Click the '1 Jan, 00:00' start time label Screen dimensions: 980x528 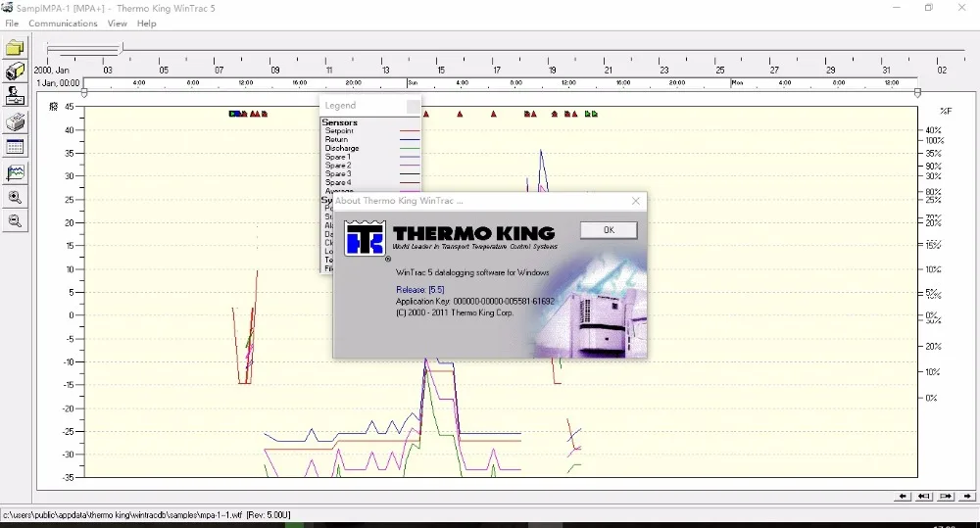pos(58,82)
